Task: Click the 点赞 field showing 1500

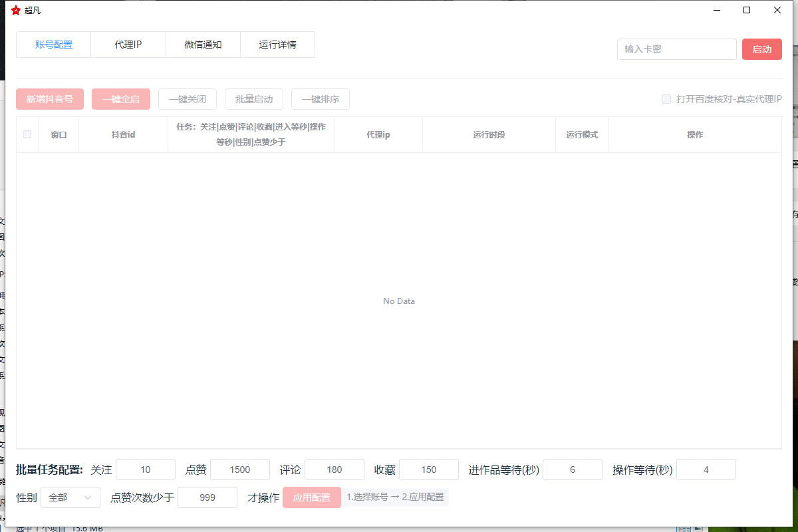Action: (240, 469)
